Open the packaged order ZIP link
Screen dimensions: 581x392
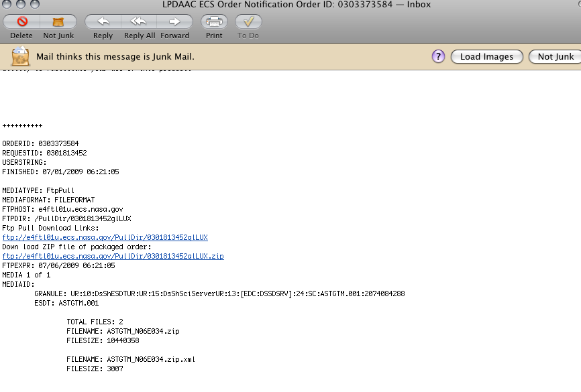tap(113, 256)
